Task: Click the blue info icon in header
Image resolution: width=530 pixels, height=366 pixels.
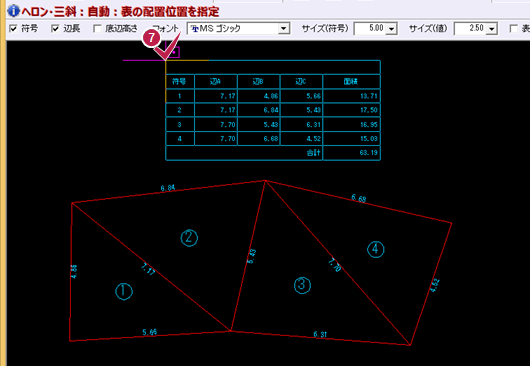Action: 14,11
